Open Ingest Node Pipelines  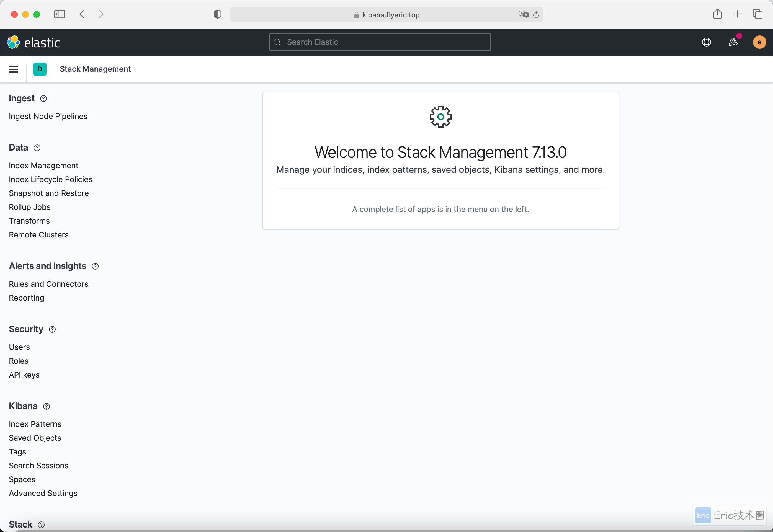click(48, 116)
